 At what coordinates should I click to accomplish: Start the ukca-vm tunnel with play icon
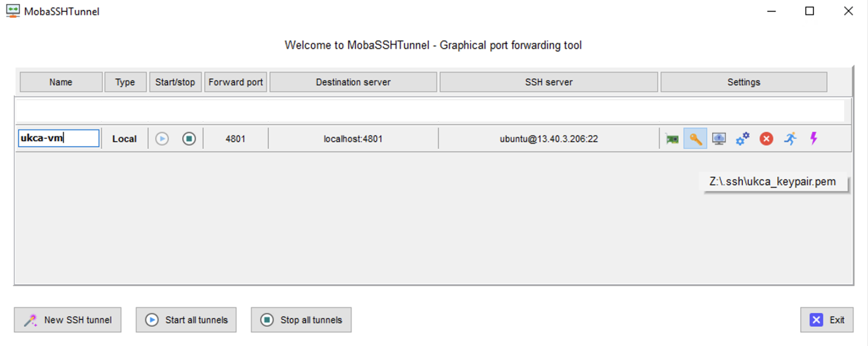click(162, 139)
